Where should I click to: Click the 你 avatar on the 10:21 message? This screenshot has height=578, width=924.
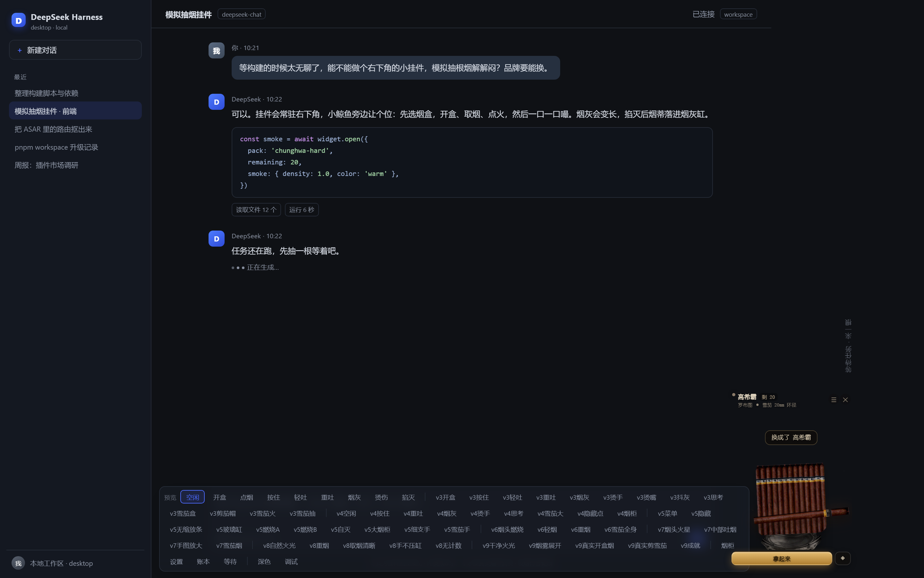(217, 50)
